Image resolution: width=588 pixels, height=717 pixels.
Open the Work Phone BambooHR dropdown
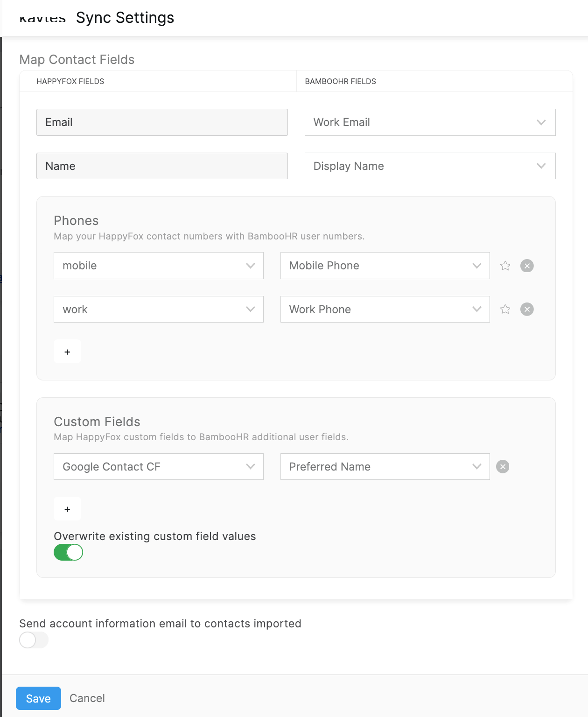385,309
